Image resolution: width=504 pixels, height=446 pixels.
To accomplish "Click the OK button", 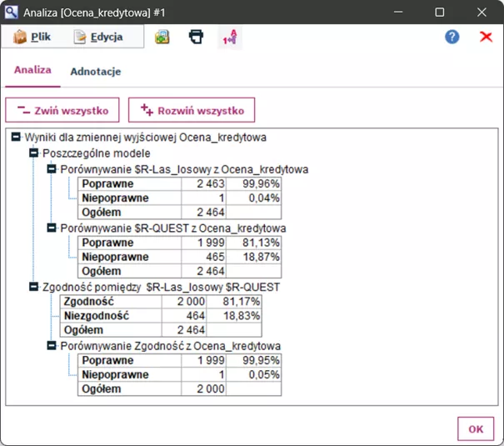I will point(476,429).
